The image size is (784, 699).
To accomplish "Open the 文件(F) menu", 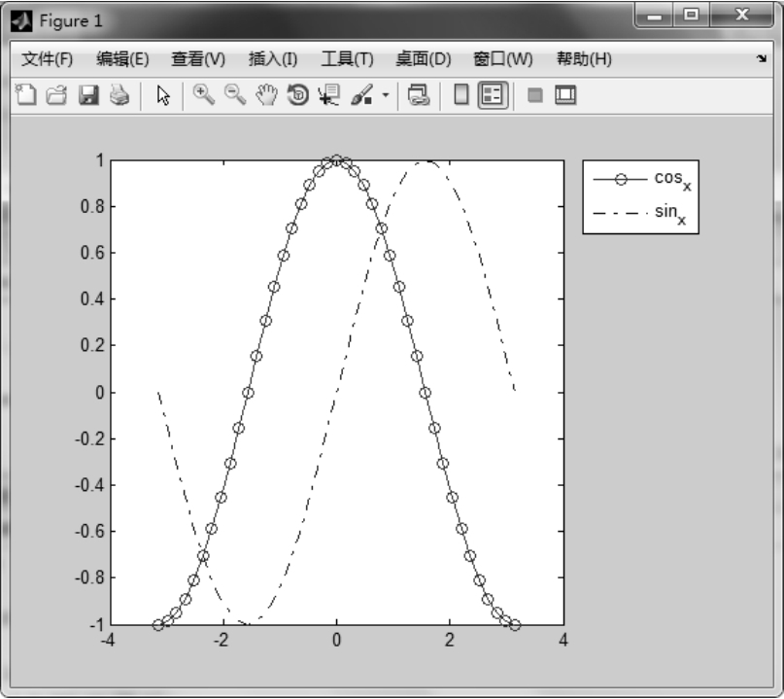I will click(x=47, y=59).
